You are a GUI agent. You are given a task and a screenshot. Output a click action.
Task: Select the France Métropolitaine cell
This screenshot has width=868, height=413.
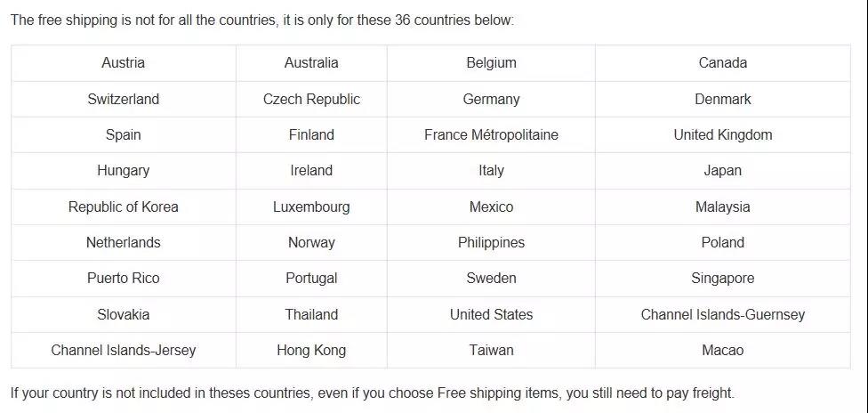pos(491,135)
